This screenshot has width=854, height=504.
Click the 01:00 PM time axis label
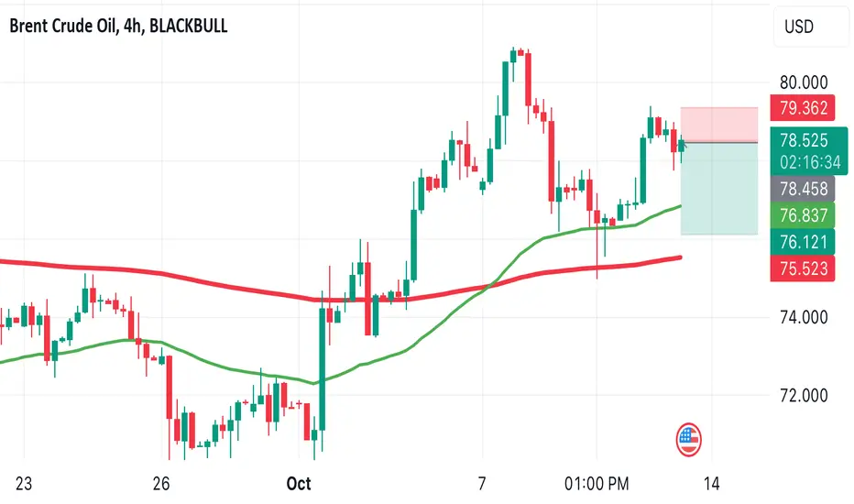[597, 483]
